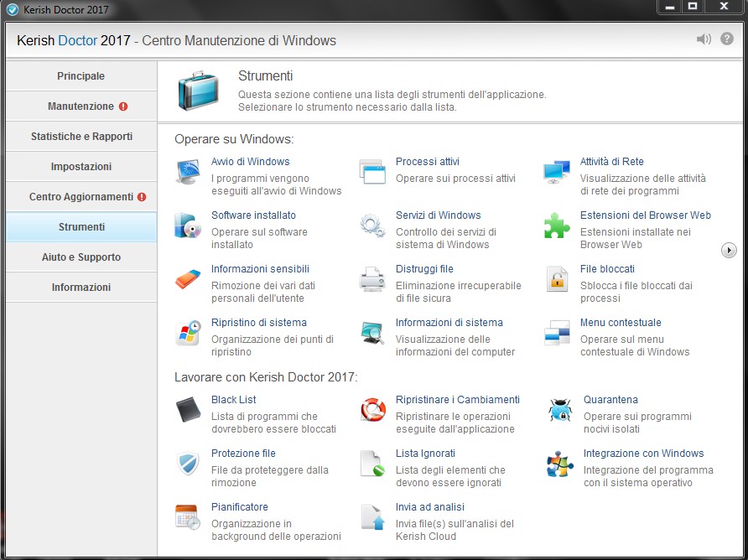Image resolution: width=748 pixels, height=560 pixels.
Task: Click the Black List notebook icon
Action: [x=188, y=410]
